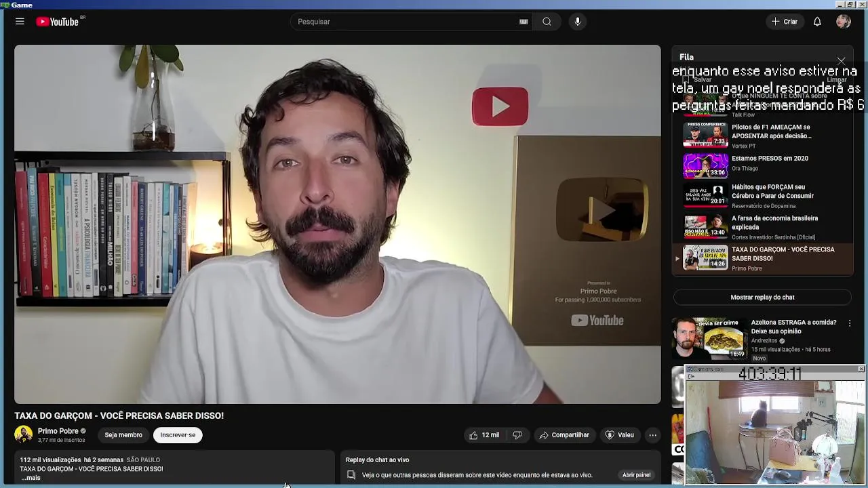Click the Fila queue title
Screen dimensions: 868x488
[x=686, y=58]
